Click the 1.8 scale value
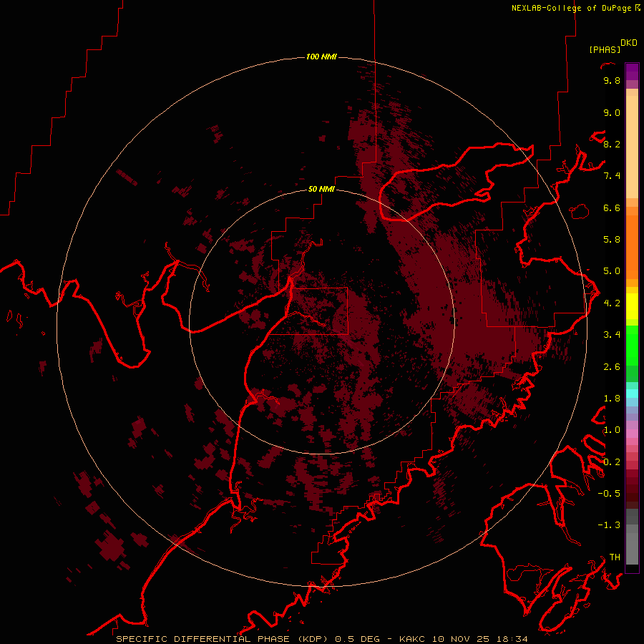This screenshot has width=644, height=644. coord(612,399)
